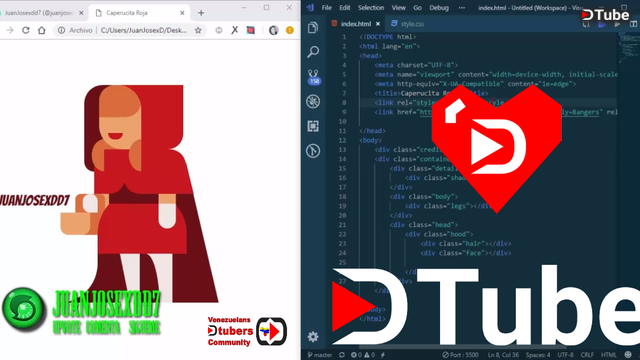Open the Extensions icon in activity bar
This screenshot has width=640, height=360.
coord(313,126)
